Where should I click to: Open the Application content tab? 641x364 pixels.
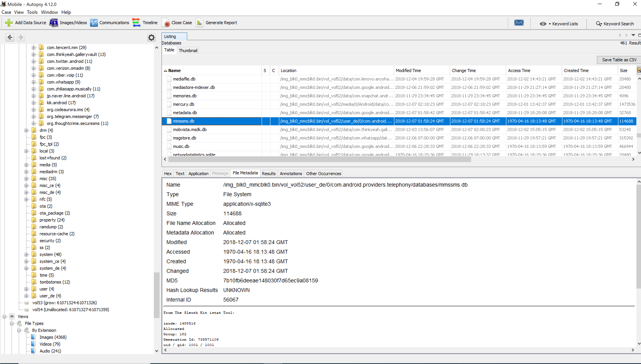(198, 174)
